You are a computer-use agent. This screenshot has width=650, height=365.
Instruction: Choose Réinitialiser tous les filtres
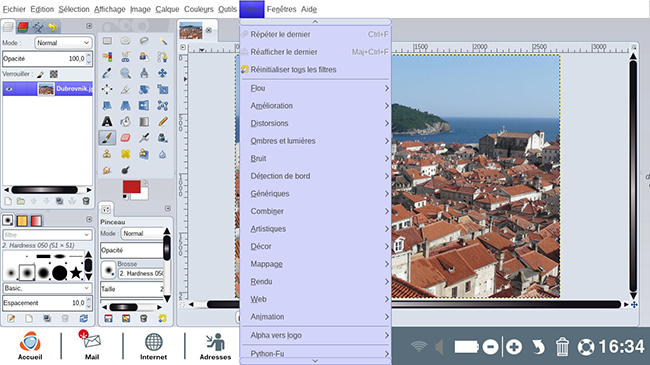pos(315,70)
